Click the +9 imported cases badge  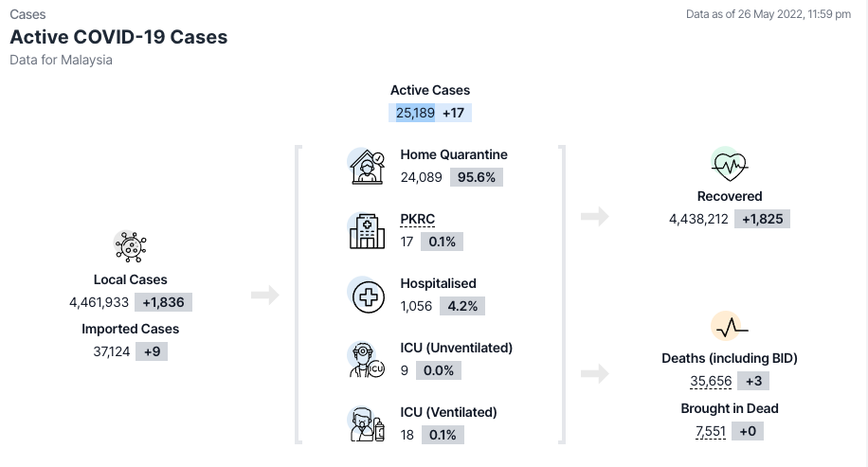[x=152, y=351]
